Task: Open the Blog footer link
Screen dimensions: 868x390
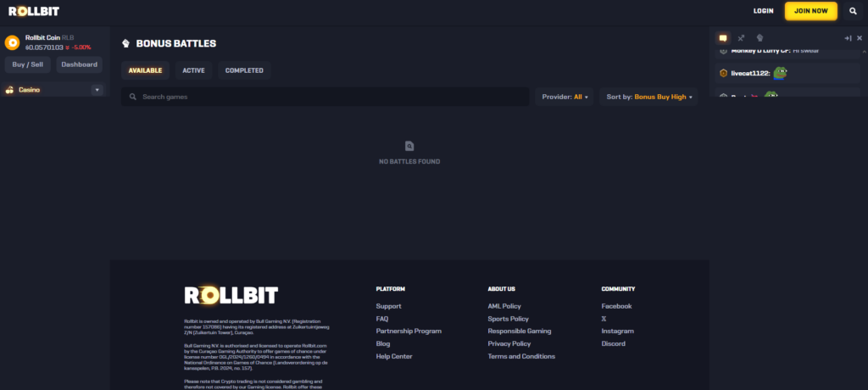Action: 383,344
